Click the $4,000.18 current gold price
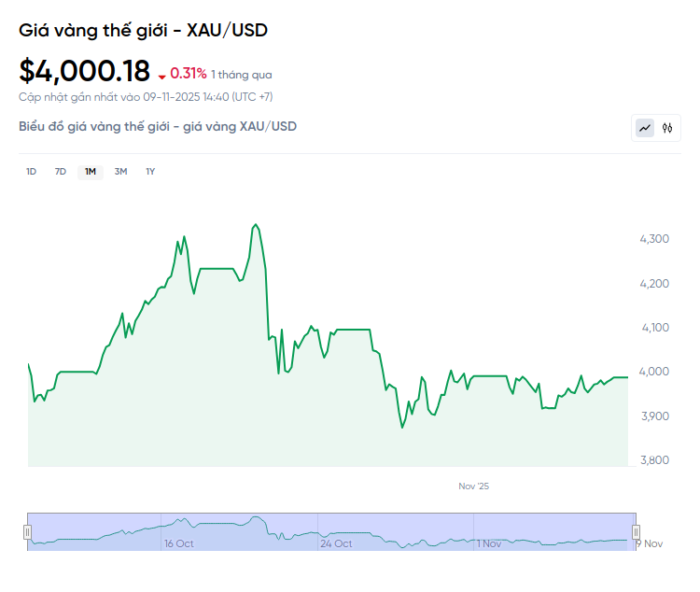700x592 pixels. (85, 71)
